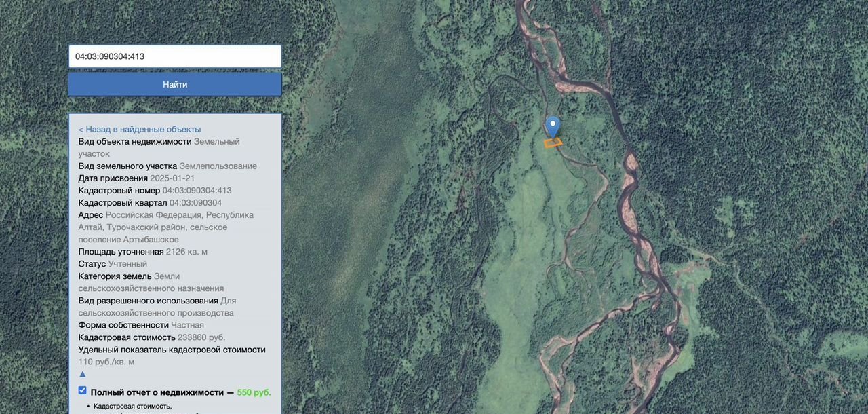868x414 pixels.
Task: Click the Адрес text of the parcel
Action: pos(166,227)
